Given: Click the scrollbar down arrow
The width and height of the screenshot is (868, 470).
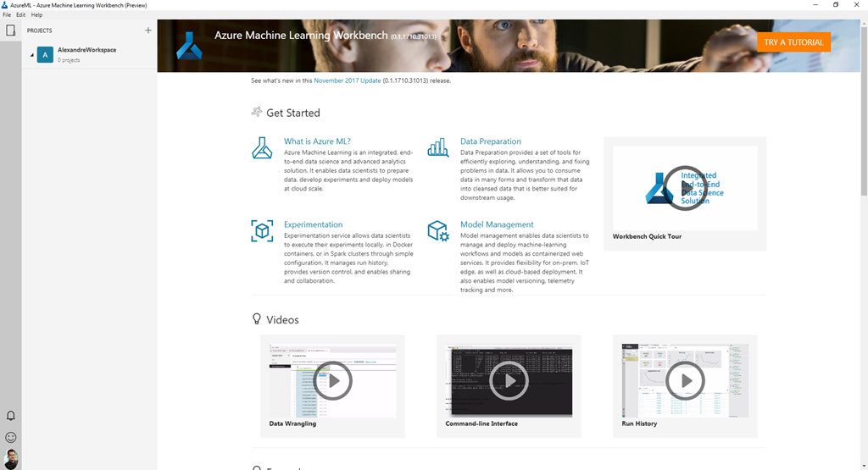Looking at the screenshot, I should pos(864,466).
